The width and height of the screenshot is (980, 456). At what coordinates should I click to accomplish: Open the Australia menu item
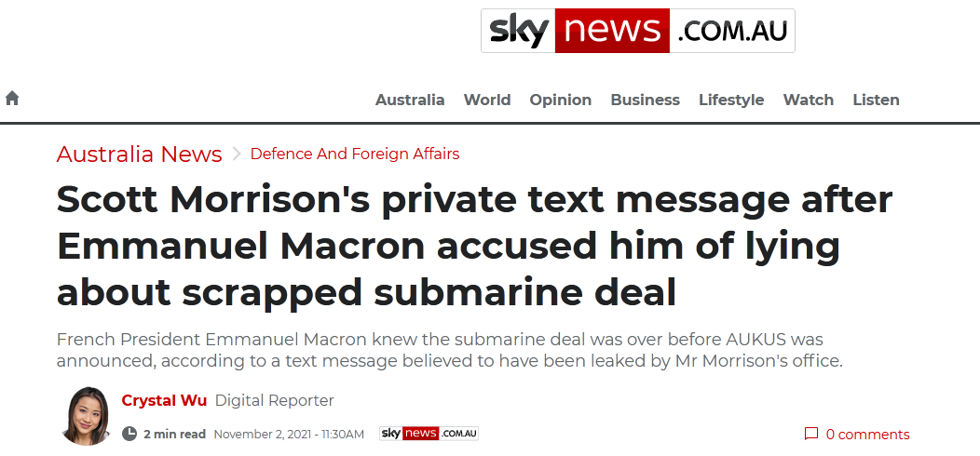point(410,100)
